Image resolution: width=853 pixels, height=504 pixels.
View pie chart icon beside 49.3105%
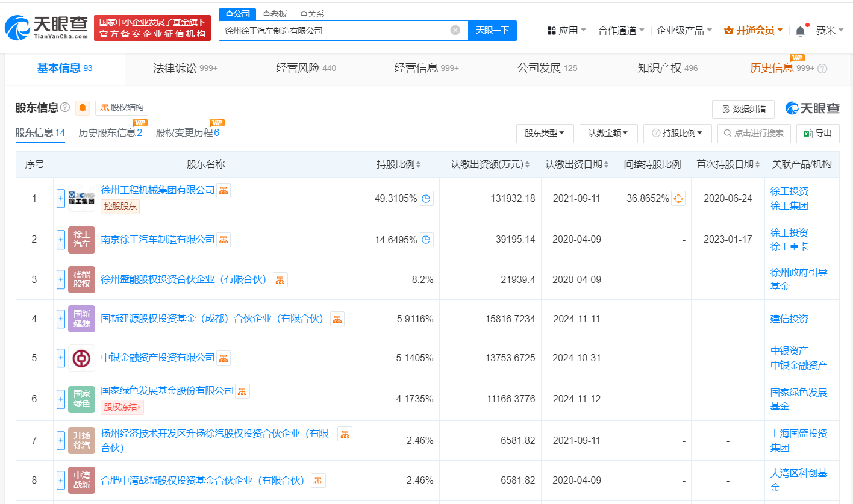point(426,198)
